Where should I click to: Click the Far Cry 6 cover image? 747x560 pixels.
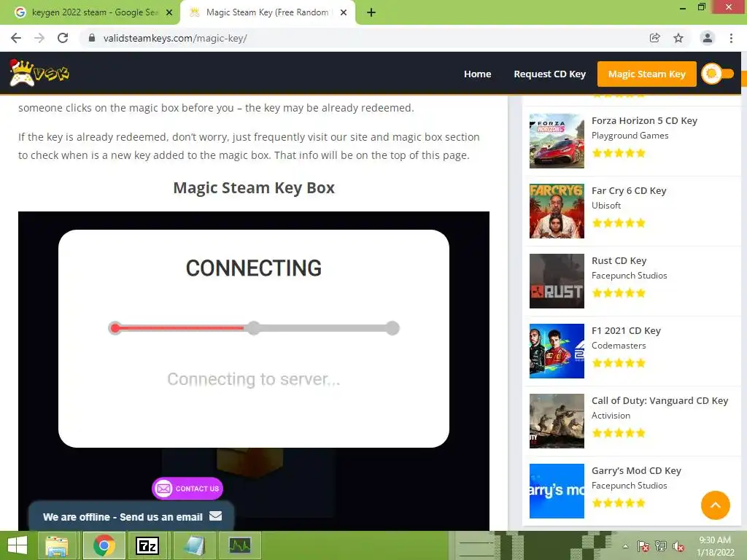(557, 211)
